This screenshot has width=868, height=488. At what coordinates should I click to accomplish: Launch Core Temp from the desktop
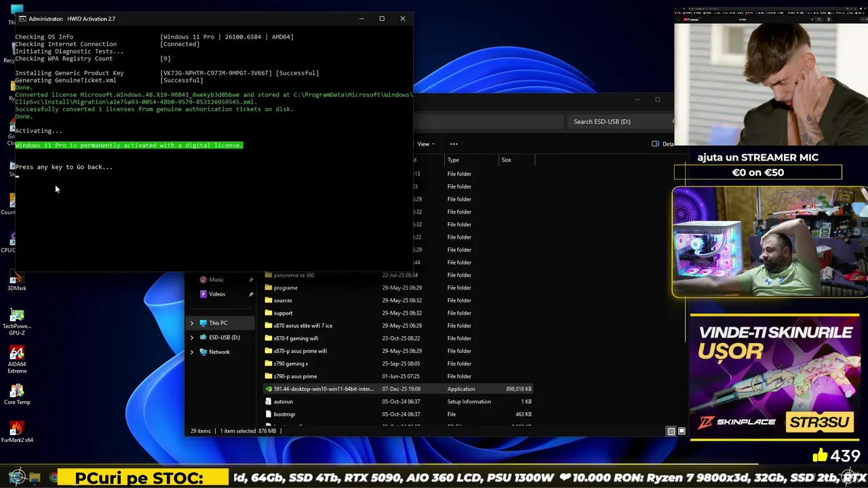[17, 394]
